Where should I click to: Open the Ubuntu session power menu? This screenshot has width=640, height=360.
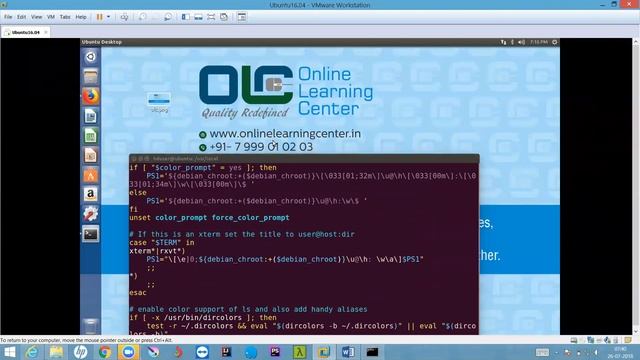[x=554, y=42]
